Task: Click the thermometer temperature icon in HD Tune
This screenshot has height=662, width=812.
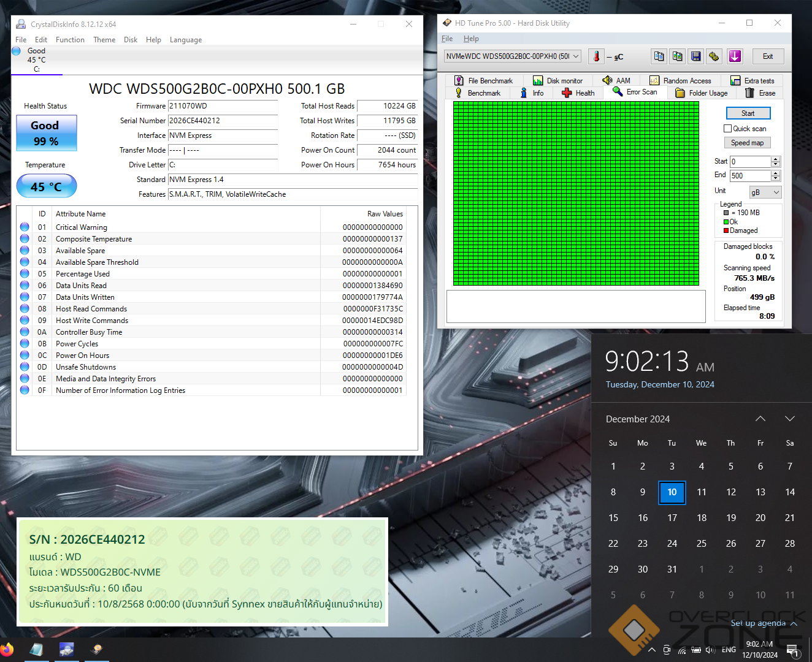Action: (596, 56)
